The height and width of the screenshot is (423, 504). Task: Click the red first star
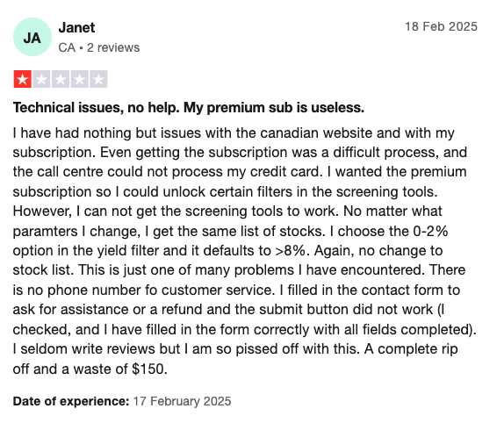pyautogui.click(x=22, y=79)
